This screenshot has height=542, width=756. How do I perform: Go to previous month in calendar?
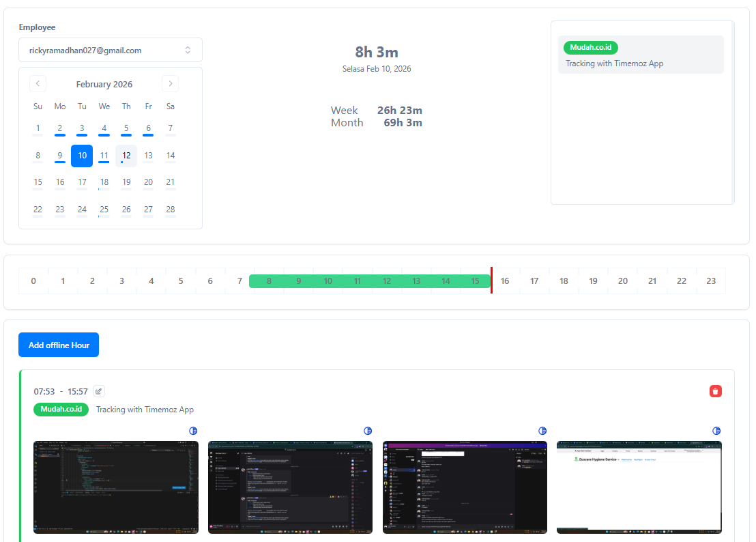pos(38,83)
